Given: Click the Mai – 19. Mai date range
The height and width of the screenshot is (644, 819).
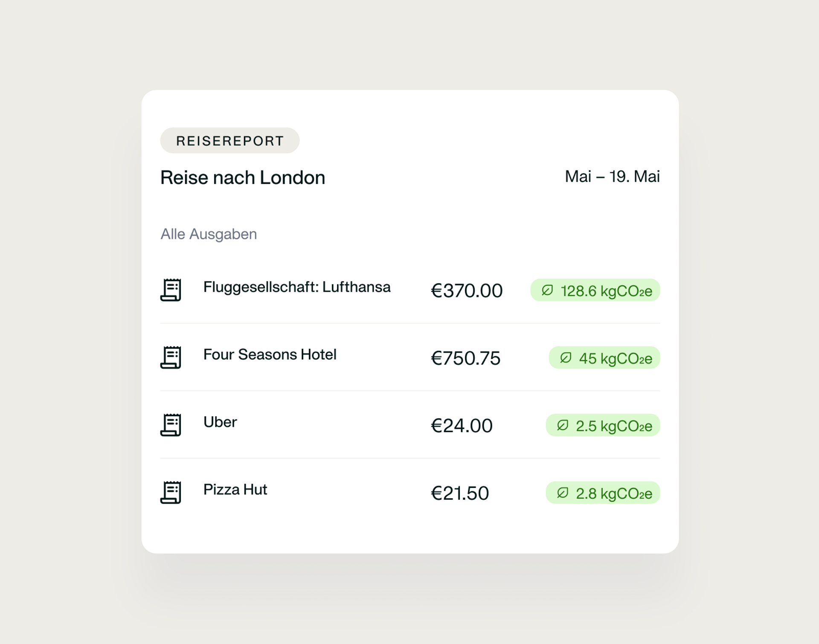Looking at the screenshot, I should (x=612, y=176).
